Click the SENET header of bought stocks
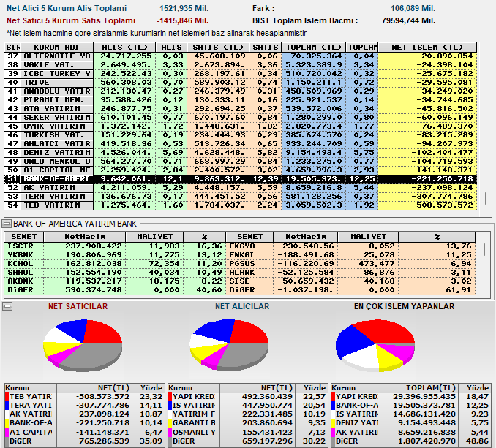Image resolution: width=496 pixels, height=448 pixels. (24, 237)
